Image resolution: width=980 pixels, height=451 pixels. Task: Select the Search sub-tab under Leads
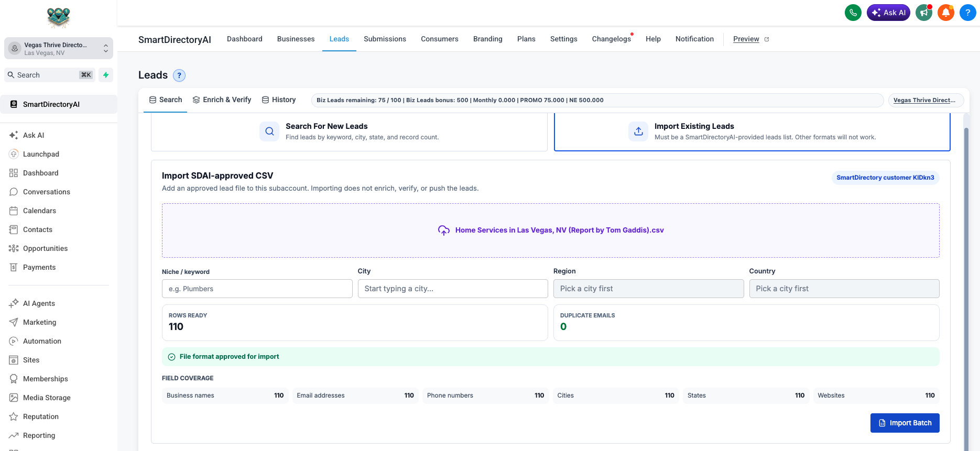(x=166, y=100)
